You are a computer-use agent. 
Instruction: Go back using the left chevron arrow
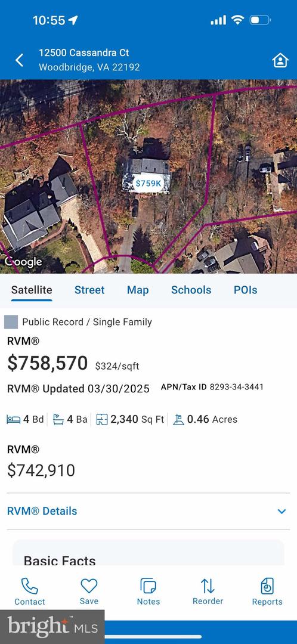tap(19, 60)
